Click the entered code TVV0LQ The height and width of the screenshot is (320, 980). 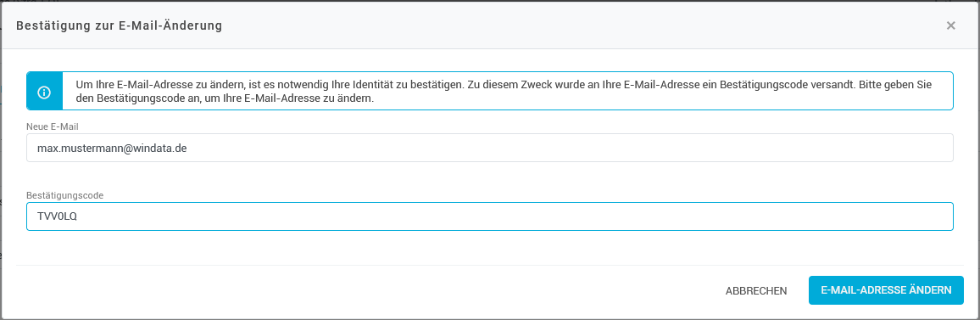(57, 216)
